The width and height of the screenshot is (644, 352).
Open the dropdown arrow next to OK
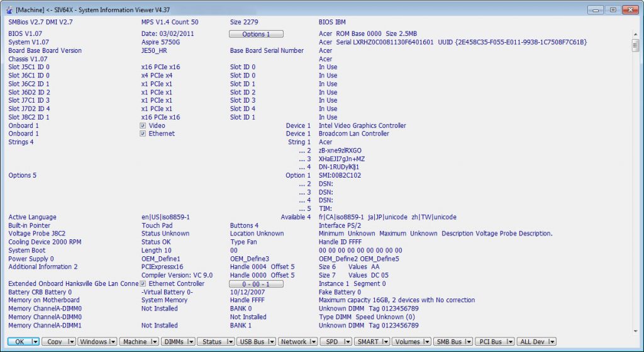[35, 342]
